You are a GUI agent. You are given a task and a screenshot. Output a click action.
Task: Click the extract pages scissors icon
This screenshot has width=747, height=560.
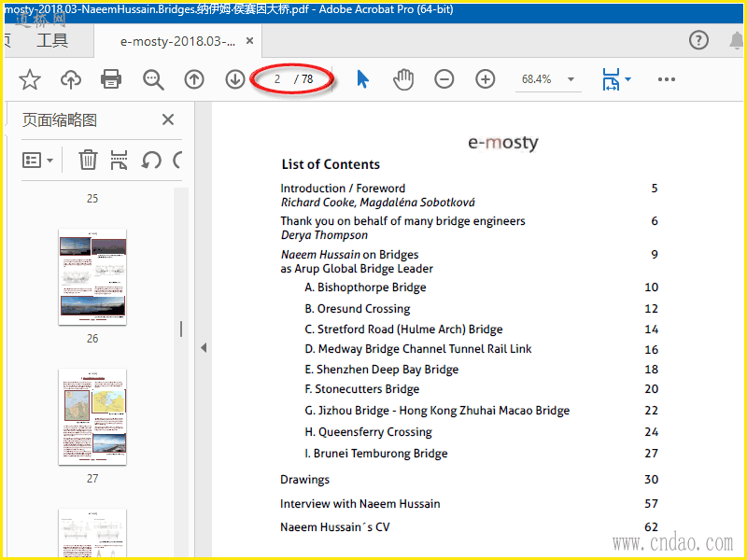point(119,160)
